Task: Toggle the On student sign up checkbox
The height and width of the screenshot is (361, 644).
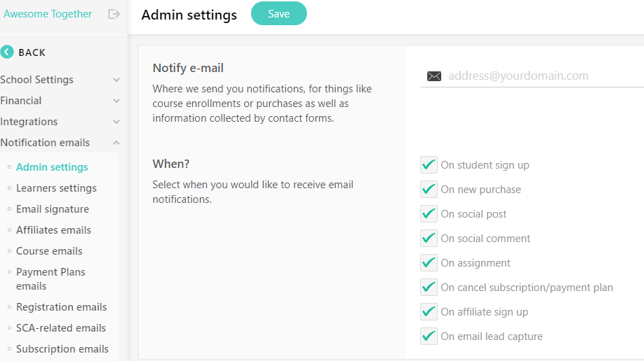Action: (x=429, y=165)
